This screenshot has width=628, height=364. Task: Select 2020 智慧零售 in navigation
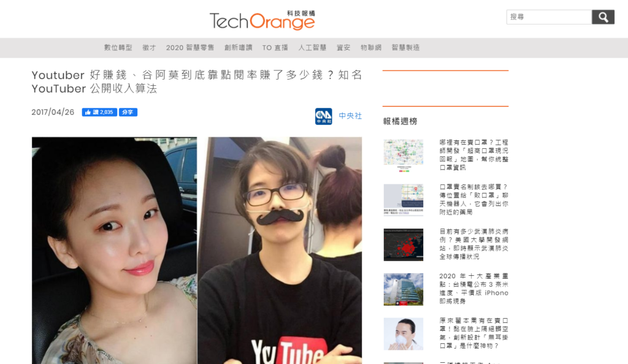pos(190,48)
